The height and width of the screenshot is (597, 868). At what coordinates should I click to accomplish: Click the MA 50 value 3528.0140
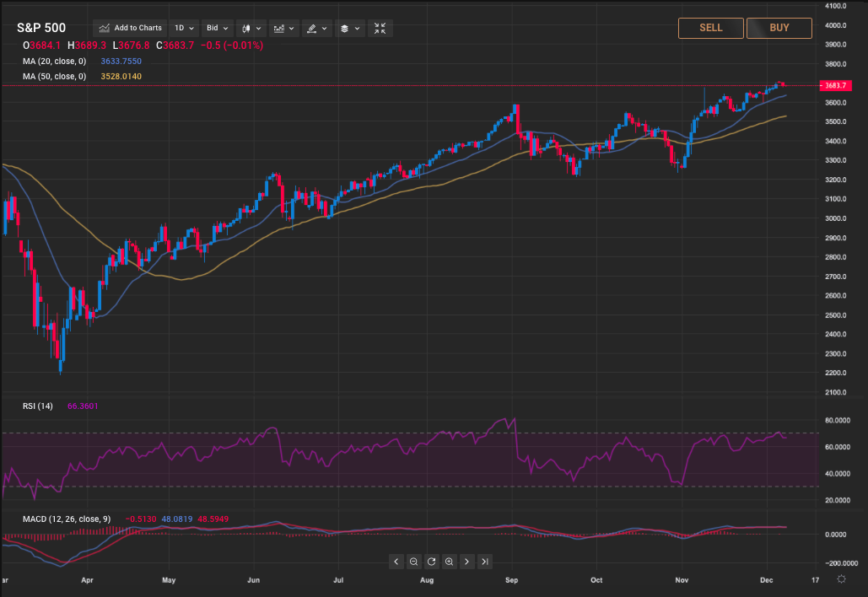(x=121, y=77)
